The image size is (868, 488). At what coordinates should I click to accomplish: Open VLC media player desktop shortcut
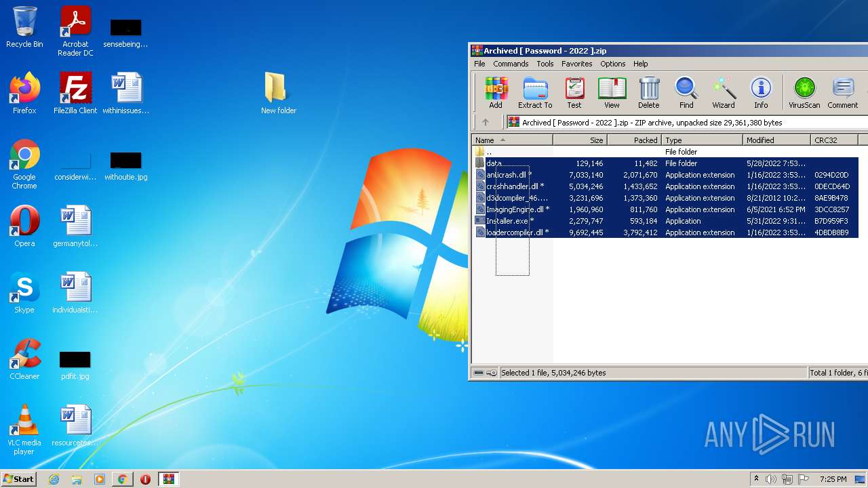click(x=24, y=430)
